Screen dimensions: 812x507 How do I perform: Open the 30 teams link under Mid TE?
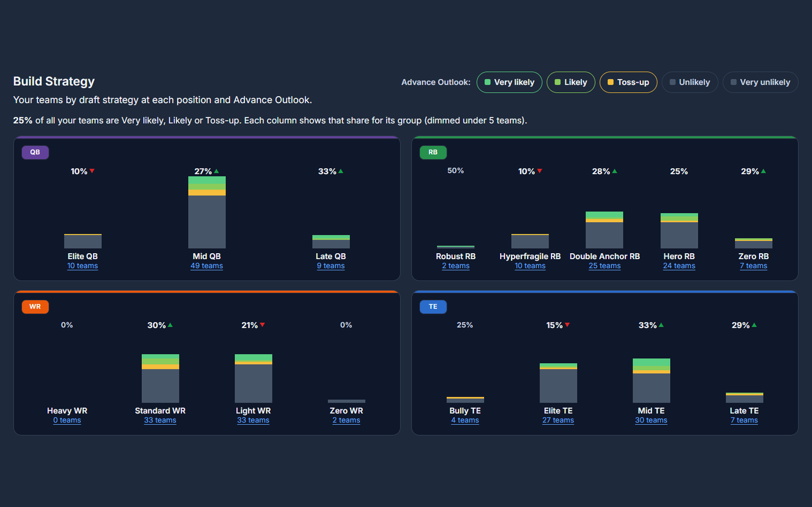(651, 420)
